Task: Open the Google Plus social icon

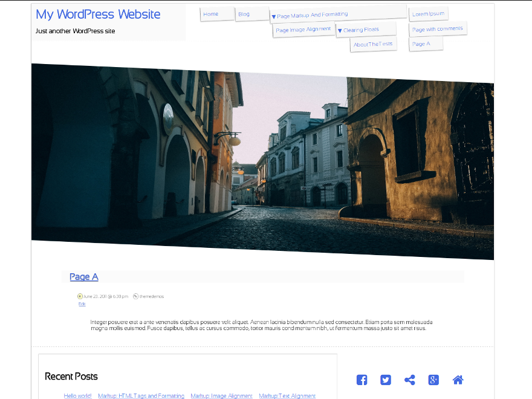Action: click(x=433, y=380)
